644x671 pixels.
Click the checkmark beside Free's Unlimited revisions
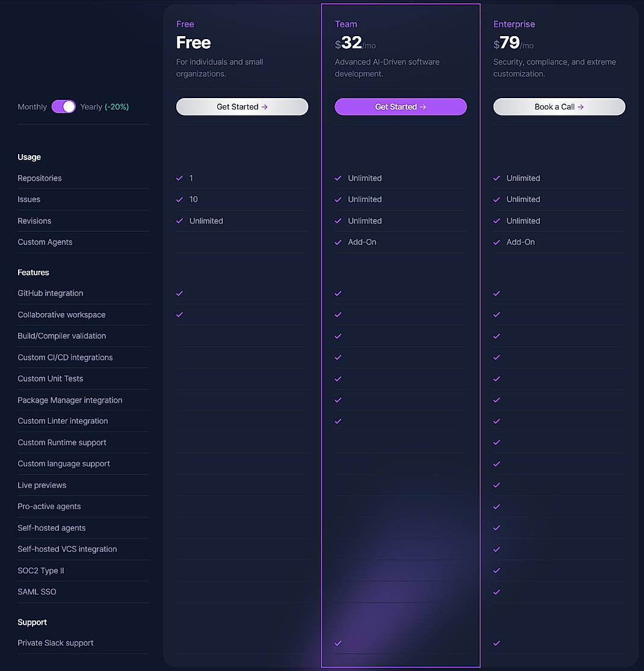coord(179,221)
